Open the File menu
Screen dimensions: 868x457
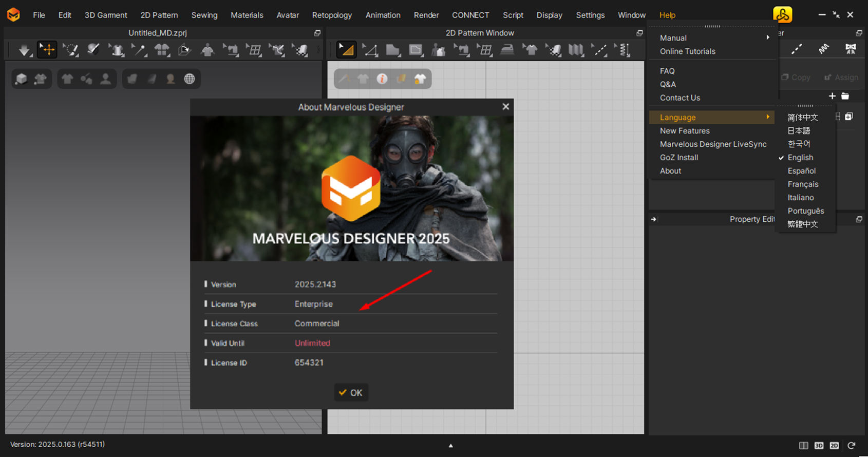coord(39,15)
